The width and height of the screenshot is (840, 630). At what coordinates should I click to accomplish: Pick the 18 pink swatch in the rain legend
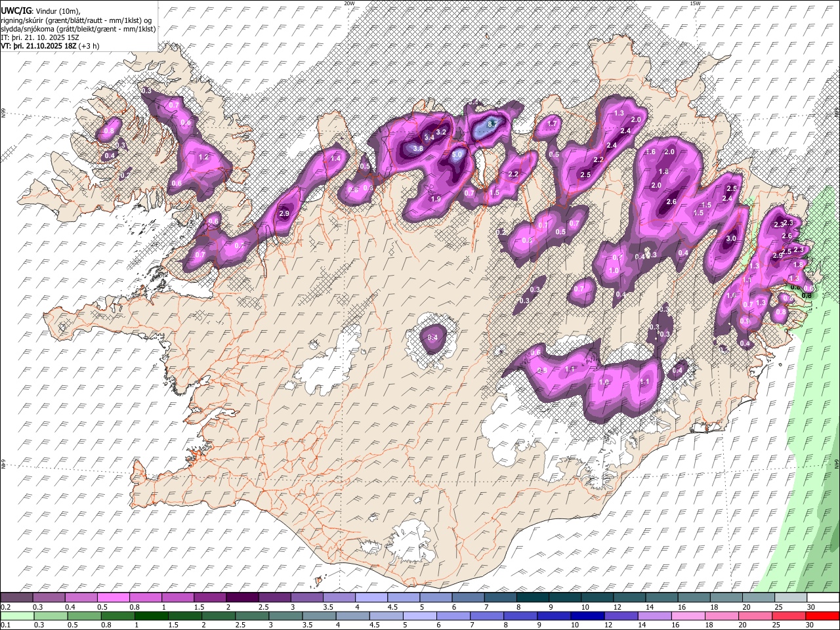(x=721, y=616)
